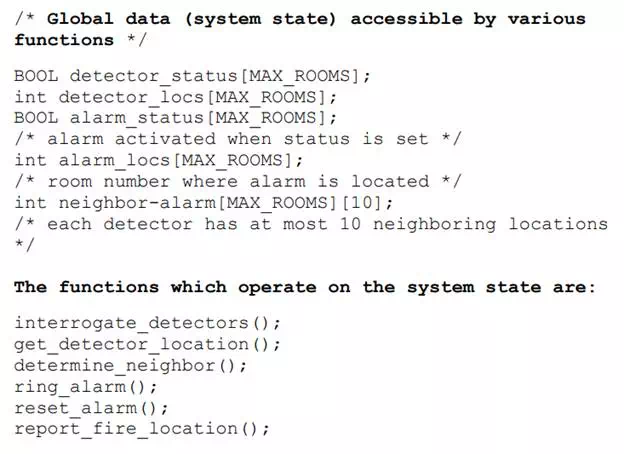Select the detector_locs array declaration
The height and width of the screenshot is (454, 624).
[176, 97]
